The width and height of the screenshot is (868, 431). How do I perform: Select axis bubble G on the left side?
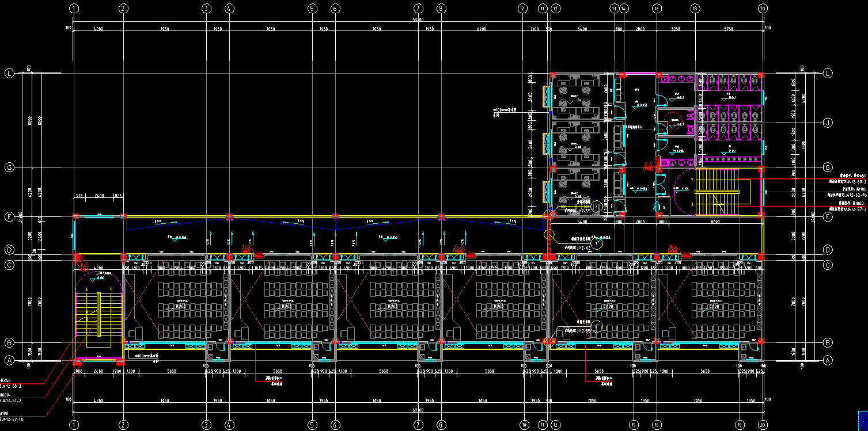coord(9,167)
